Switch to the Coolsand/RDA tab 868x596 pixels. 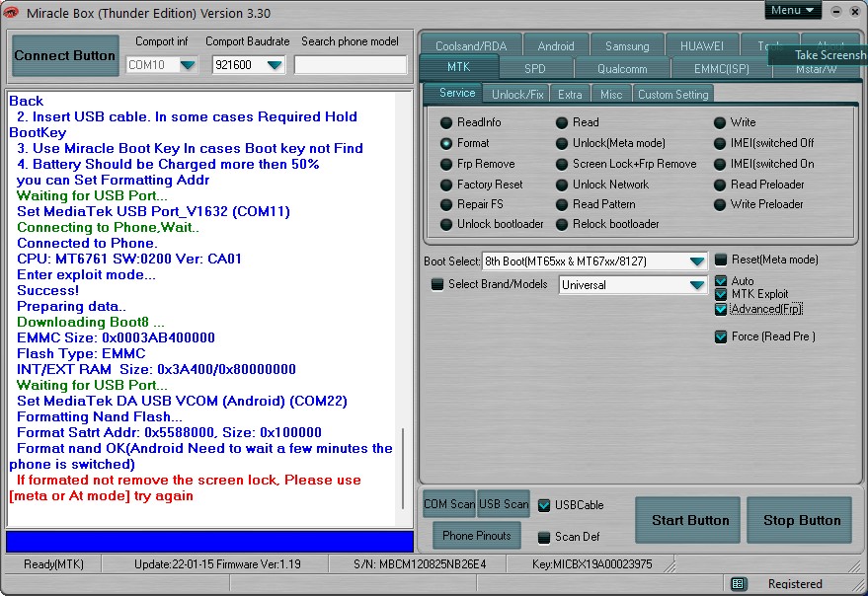click(x=470, y=46)
